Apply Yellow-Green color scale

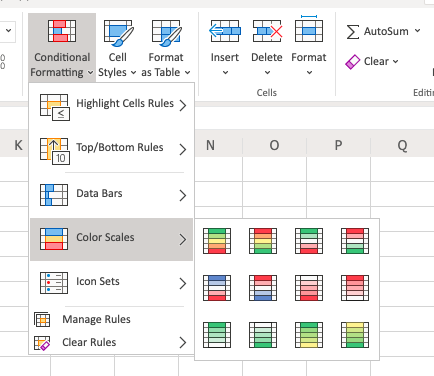355,335
